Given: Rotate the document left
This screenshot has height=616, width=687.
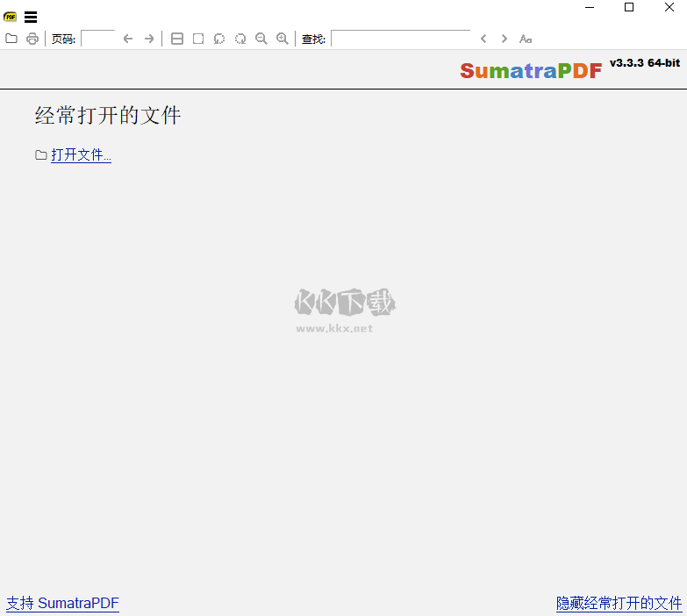Looking at the screenshot, I should pos(219,39).
